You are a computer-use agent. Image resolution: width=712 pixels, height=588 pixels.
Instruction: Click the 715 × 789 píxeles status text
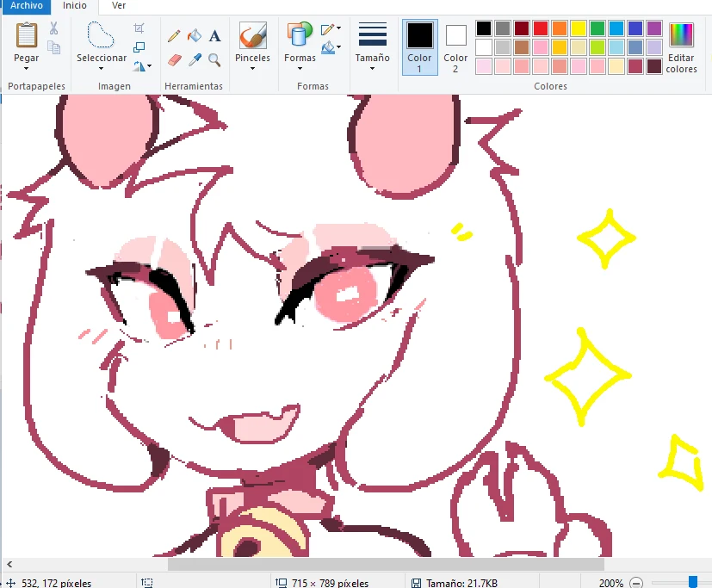[x=330, y=583]
